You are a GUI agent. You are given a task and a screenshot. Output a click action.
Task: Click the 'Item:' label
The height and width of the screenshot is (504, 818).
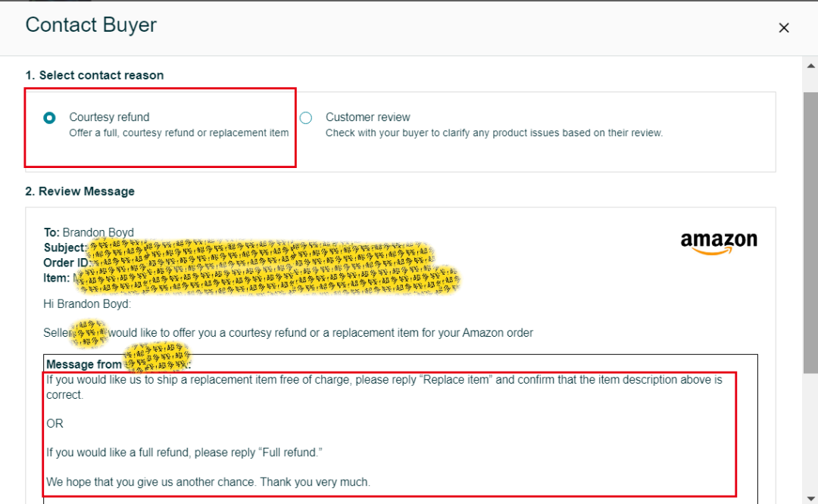(x=56, y=278)
